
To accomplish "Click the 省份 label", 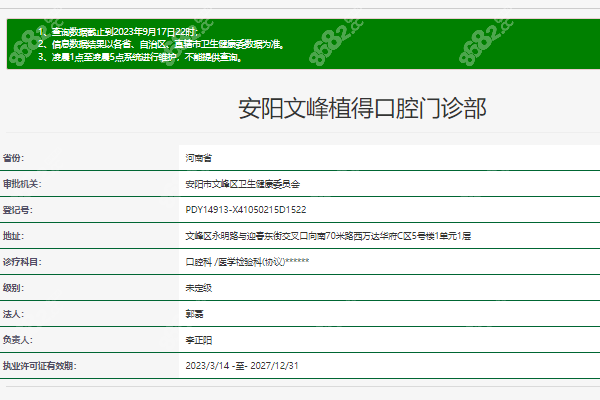I will click(13, 158).
